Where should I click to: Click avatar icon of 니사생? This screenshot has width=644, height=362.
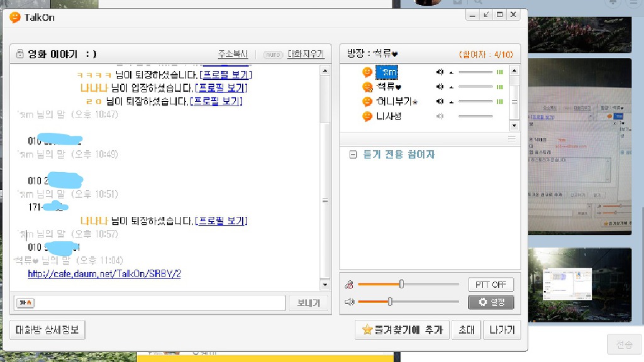coord(367,116)
